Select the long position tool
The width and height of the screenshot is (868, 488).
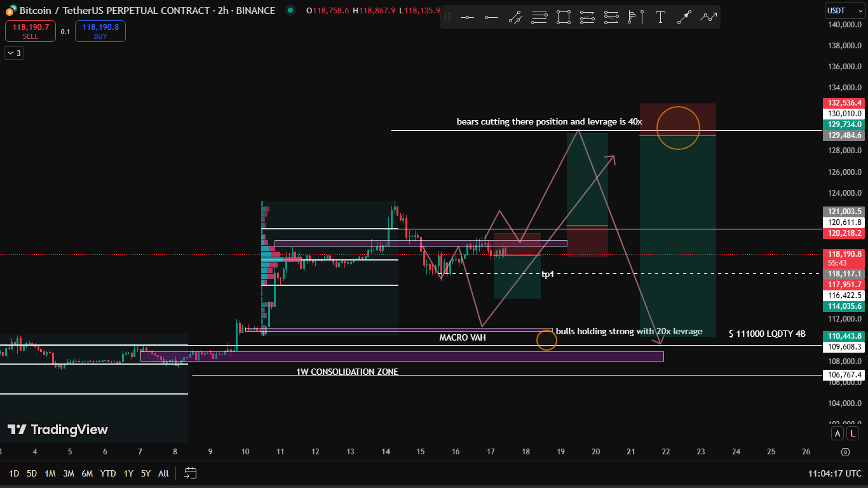pos(588,17)
